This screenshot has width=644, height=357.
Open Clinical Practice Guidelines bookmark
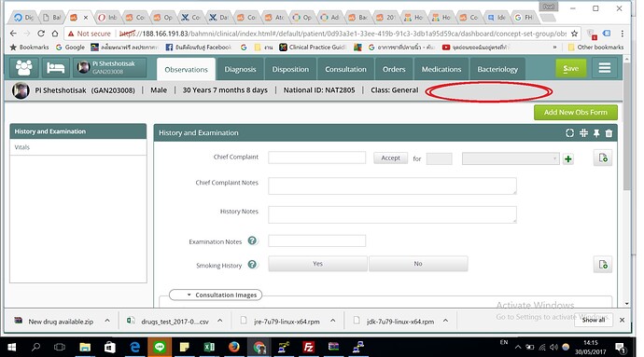[x=314, y=48]
